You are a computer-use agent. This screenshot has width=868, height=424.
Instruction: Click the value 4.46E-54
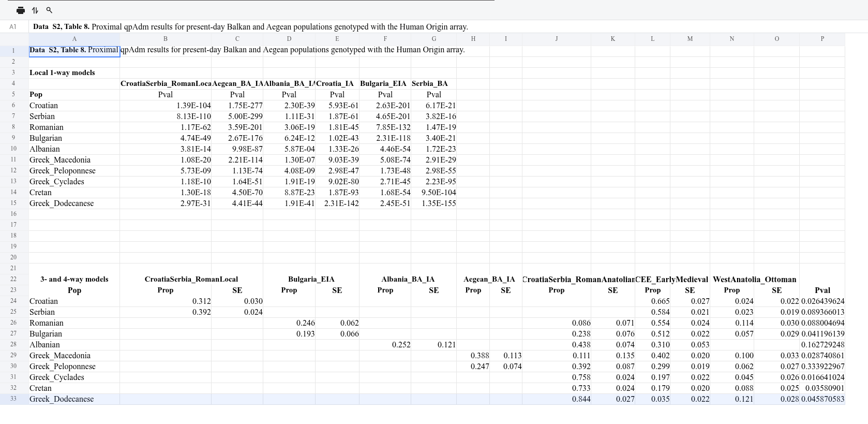[395, 149]
